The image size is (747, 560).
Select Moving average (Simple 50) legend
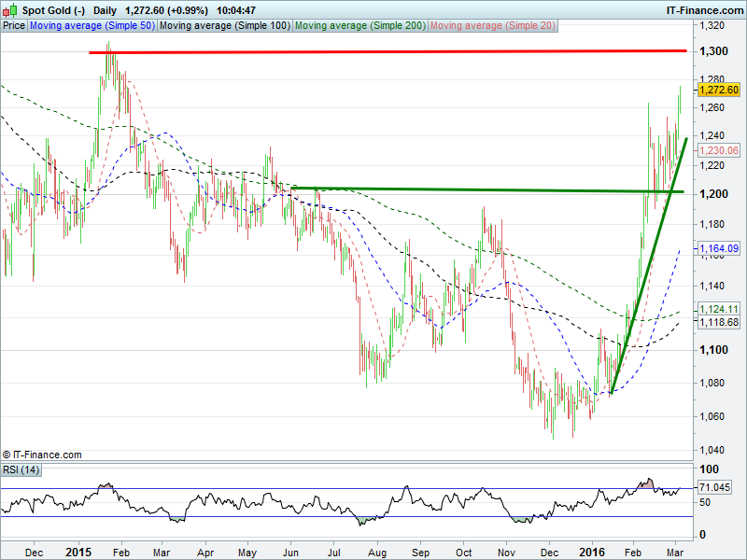click(x=92, y=26)
